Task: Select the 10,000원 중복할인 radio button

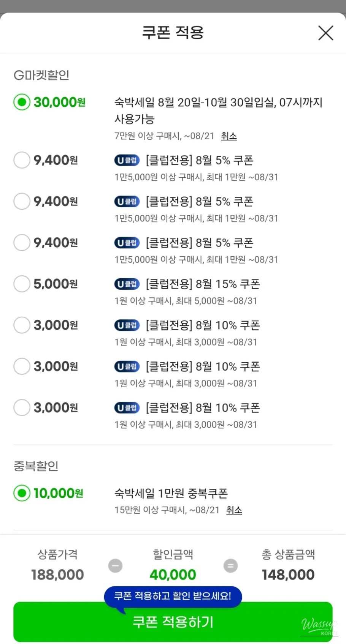Action: 22,493
